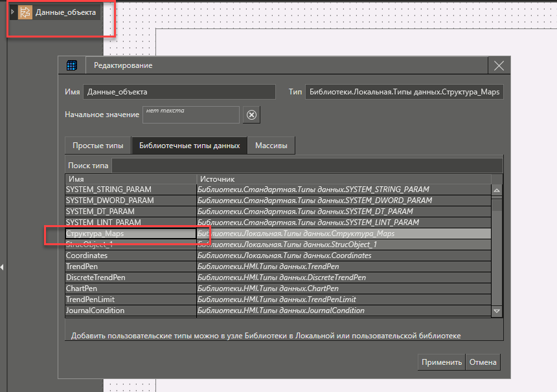The image size is (557, 392).
Task: Clear the initial value with the circled X
Action: (x=252, y=115)
